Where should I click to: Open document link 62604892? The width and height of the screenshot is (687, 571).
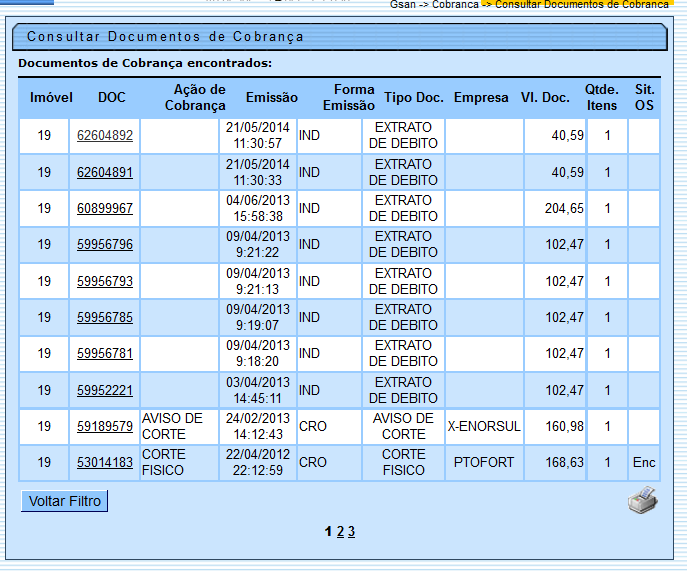pyautogui.click(x=105, y=136)
